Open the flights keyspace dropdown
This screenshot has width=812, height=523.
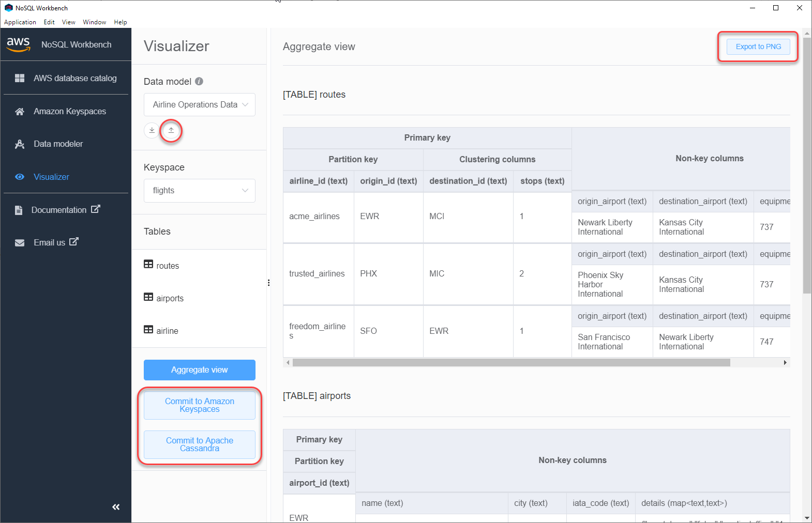(x=200, y=190)
